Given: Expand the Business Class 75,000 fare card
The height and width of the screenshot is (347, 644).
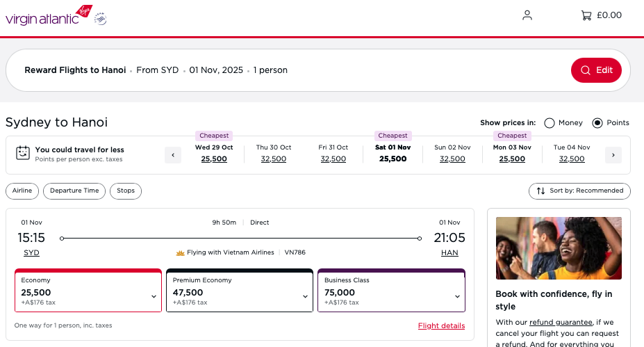Looking at the screenshot, I should click(391, 291).
